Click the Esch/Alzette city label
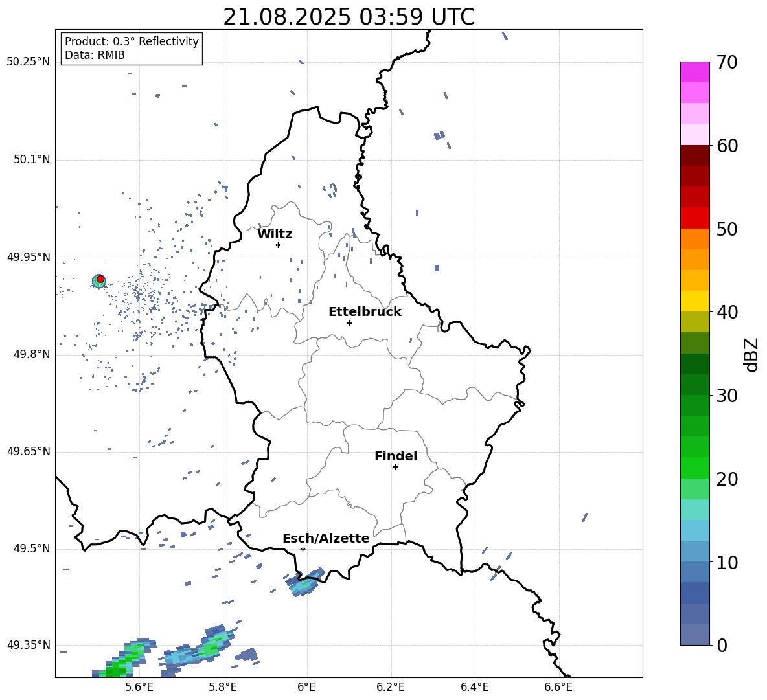 326,538
